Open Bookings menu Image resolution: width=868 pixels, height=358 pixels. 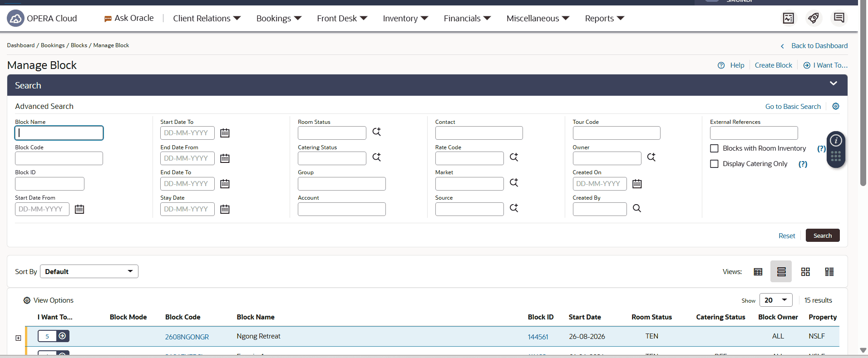click(279, 18)
